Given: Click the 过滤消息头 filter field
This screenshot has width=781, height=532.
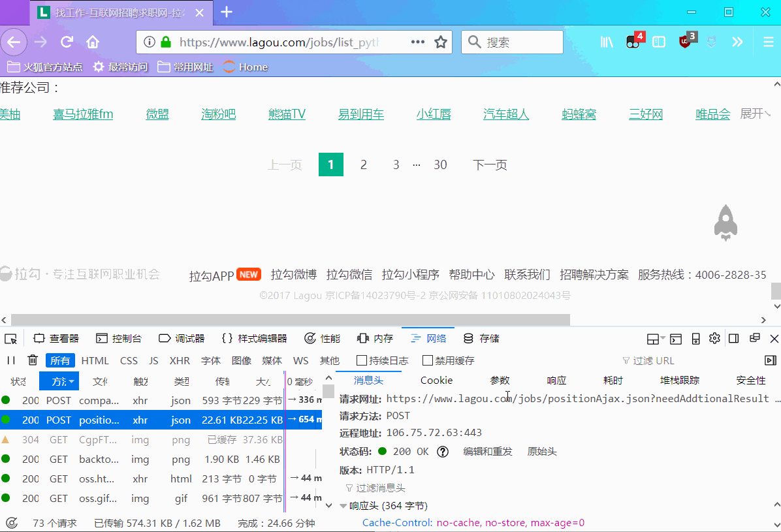Looking at the screenshot, I should point(380,488).
